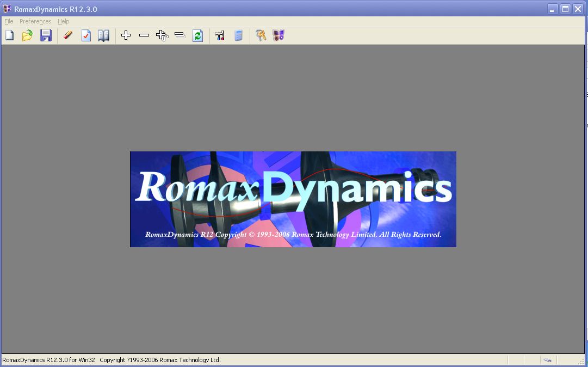This screenshot has height=367, width=588.
Task: Maximize the RomaxDynamics window
Action: (x=565, y=9)
